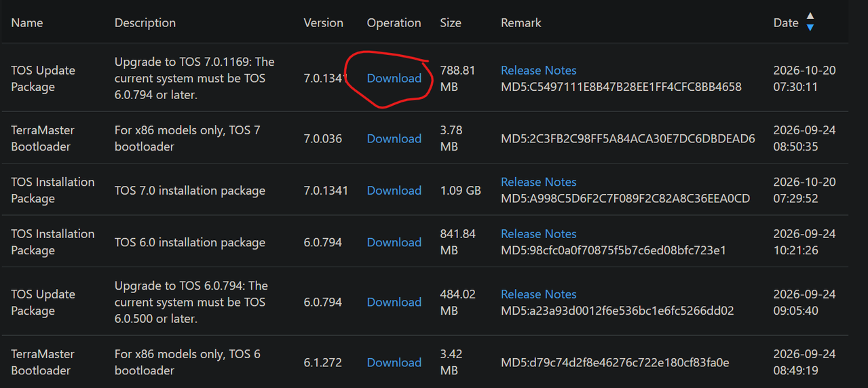Click the TerraMaster Bootloader name in the 7.0.036 row
Image resolution: width=868 pixels, height=388 pixels.
43,138
